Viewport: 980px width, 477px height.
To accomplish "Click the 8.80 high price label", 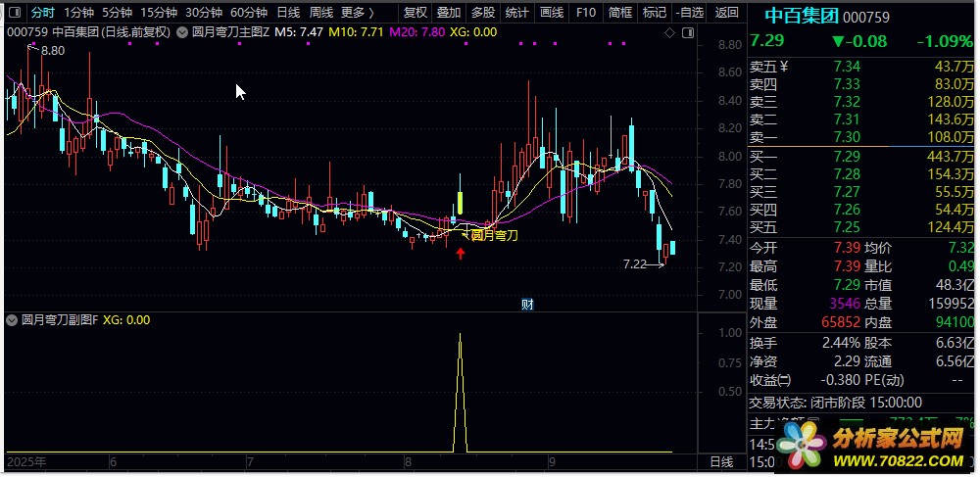I will [x=53, y=51].
